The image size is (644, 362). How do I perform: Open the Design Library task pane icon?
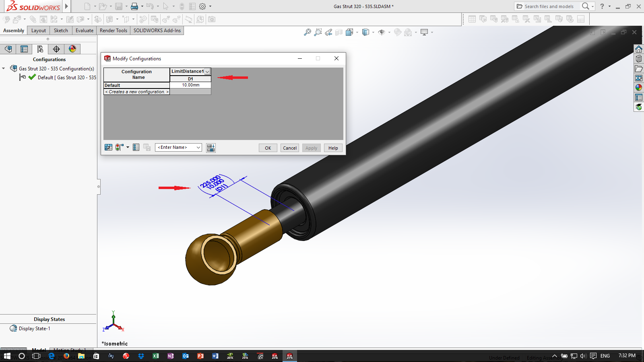[639, 59]
